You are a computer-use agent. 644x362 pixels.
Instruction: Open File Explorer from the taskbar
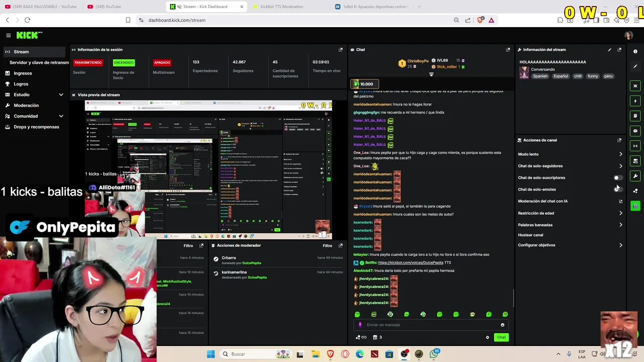point(315,354)
